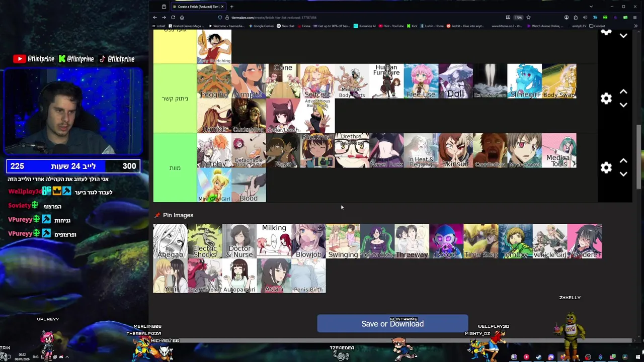Open the Pirated Games Mega bookmark
The height and width of the screenshot is (362, 644).
point(187,26)
